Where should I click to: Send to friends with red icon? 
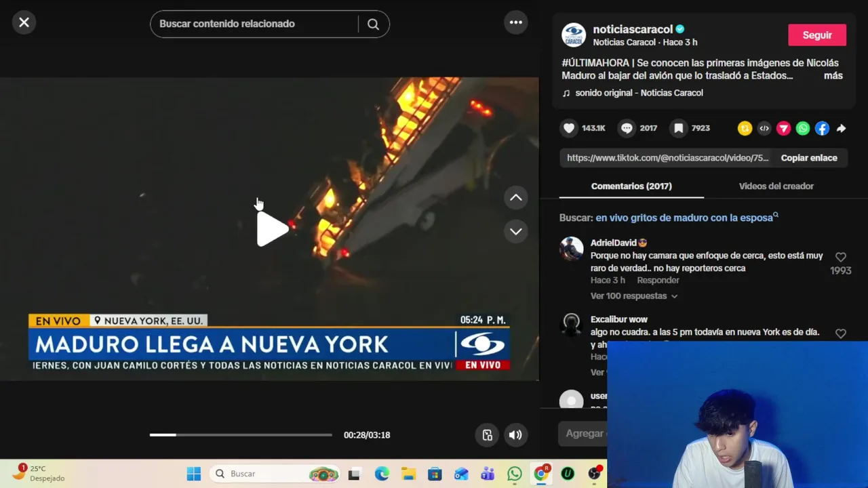click(783, 128)
